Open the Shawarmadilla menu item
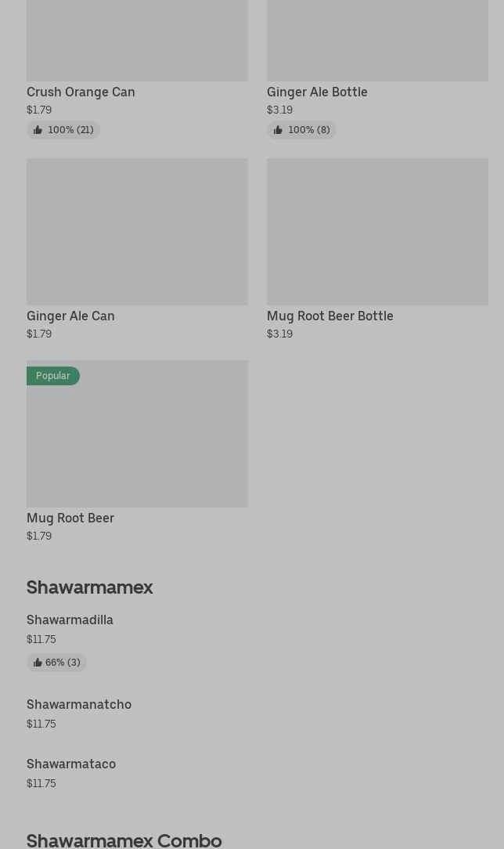The image size is (504, 849). (70, 620)
